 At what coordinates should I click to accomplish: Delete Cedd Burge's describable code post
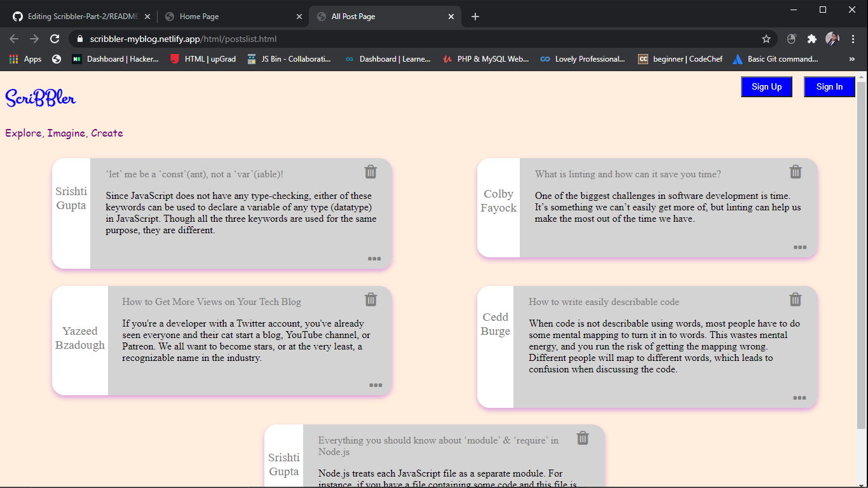tap(796, 299)
